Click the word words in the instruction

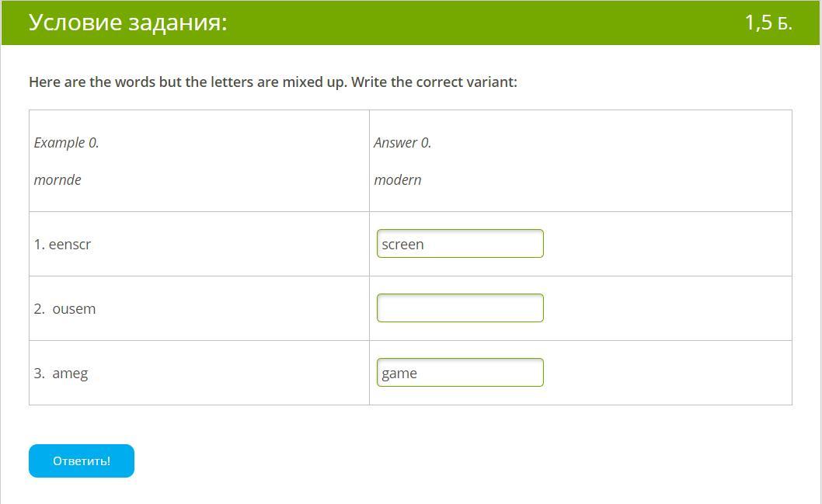[x=135, y=82]
